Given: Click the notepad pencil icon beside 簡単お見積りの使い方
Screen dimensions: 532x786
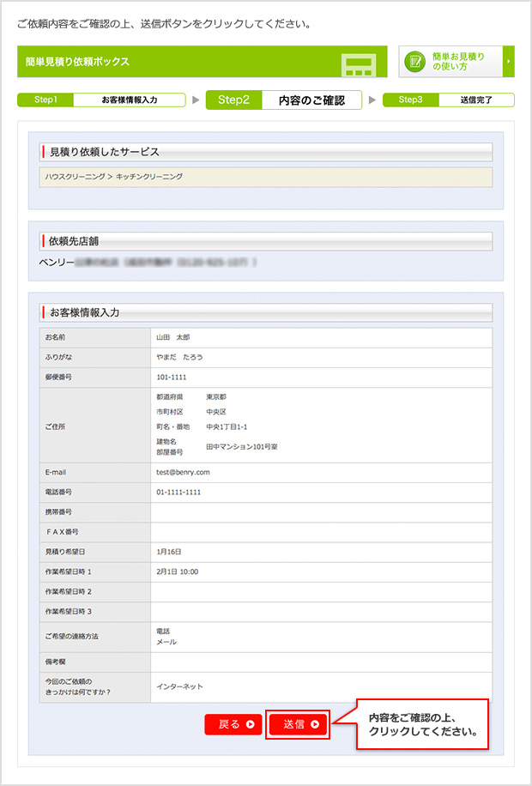Looking at the screenshot, I should point(416,62).
